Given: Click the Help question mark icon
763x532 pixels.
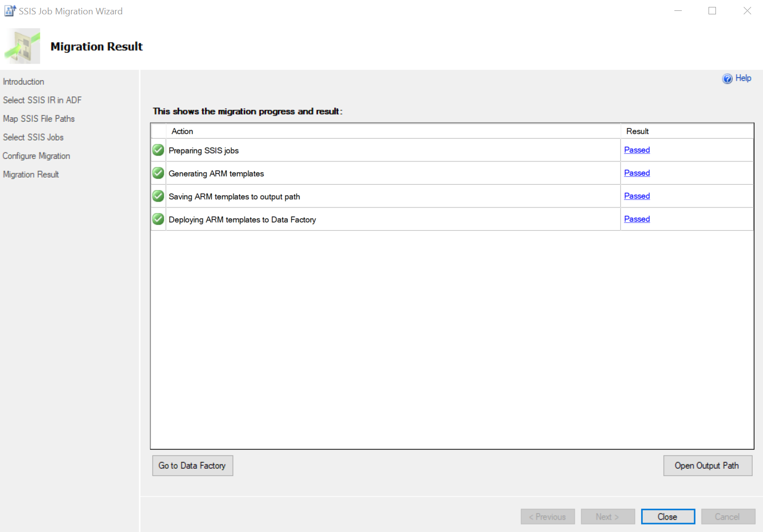Looking at the screenshot, I should [727, 79].
